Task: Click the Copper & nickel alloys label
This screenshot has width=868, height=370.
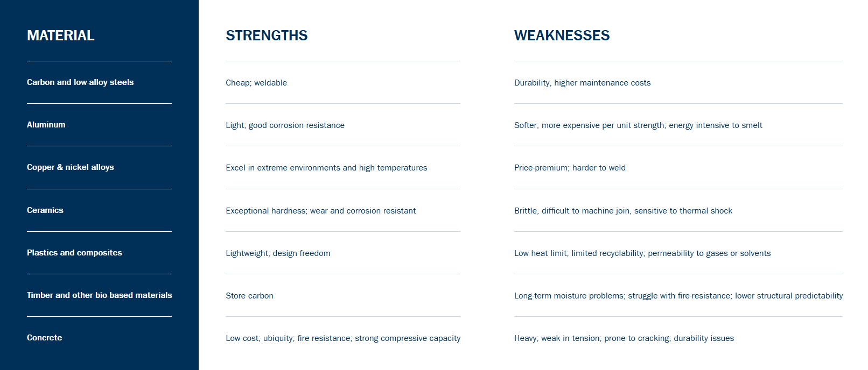Action: (71, 167)
